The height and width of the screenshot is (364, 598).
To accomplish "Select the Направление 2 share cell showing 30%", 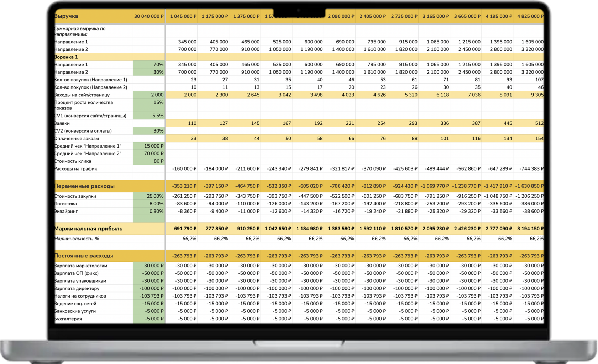I will click(149, 72).
